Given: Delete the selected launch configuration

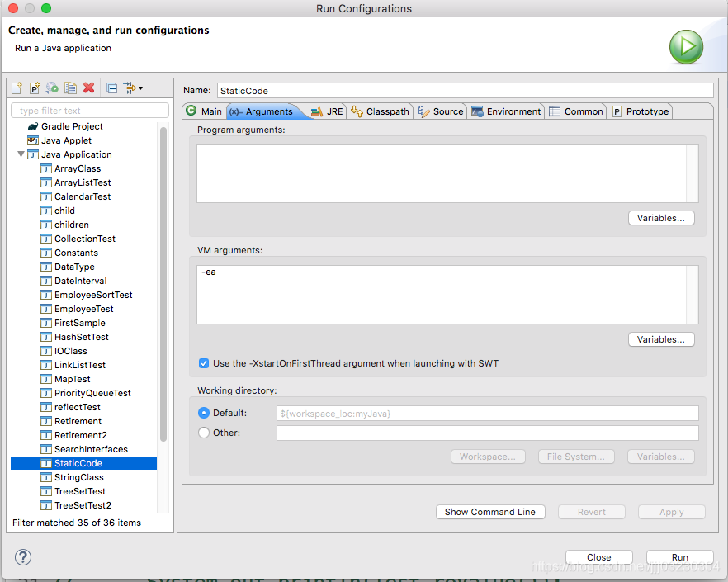Looking at the screenshot, I should [88, 88].
